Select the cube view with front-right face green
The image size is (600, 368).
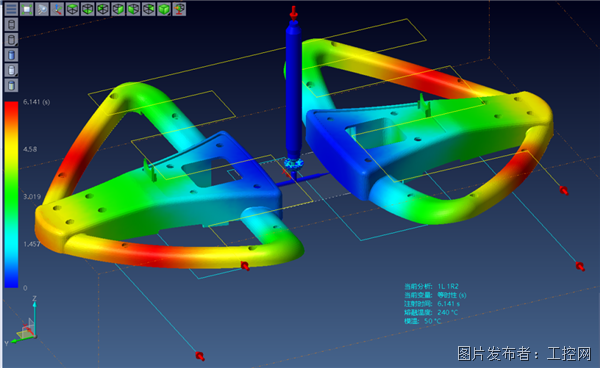coord(118,9)
